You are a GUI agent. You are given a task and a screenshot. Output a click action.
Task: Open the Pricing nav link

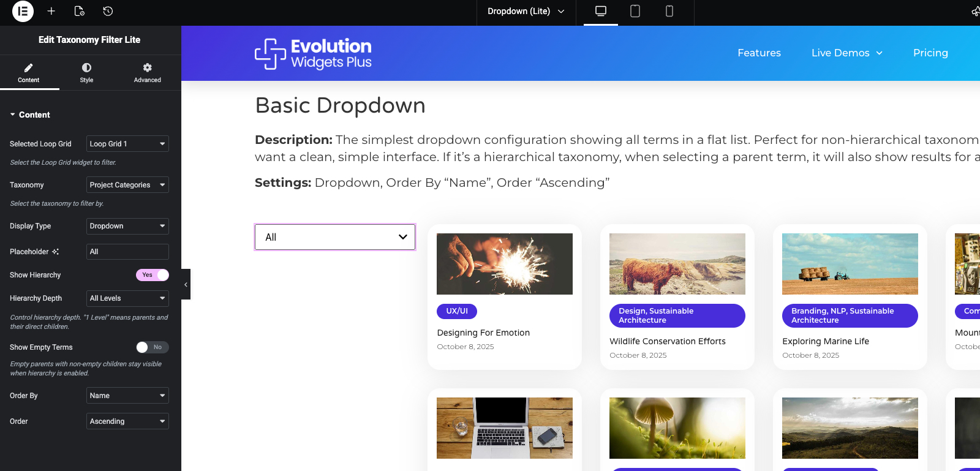click(930, 53)
